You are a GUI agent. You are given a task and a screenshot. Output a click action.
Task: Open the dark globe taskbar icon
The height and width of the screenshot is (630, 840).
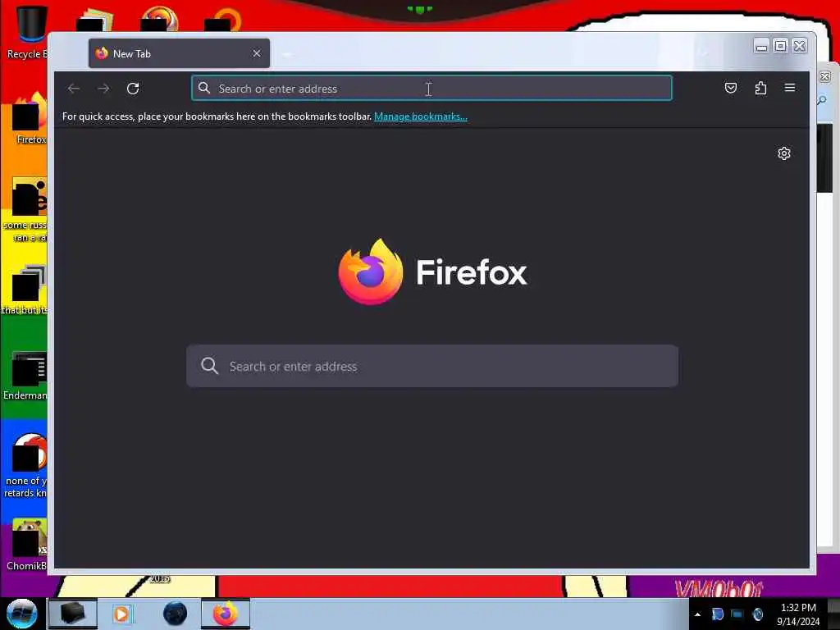176,614
